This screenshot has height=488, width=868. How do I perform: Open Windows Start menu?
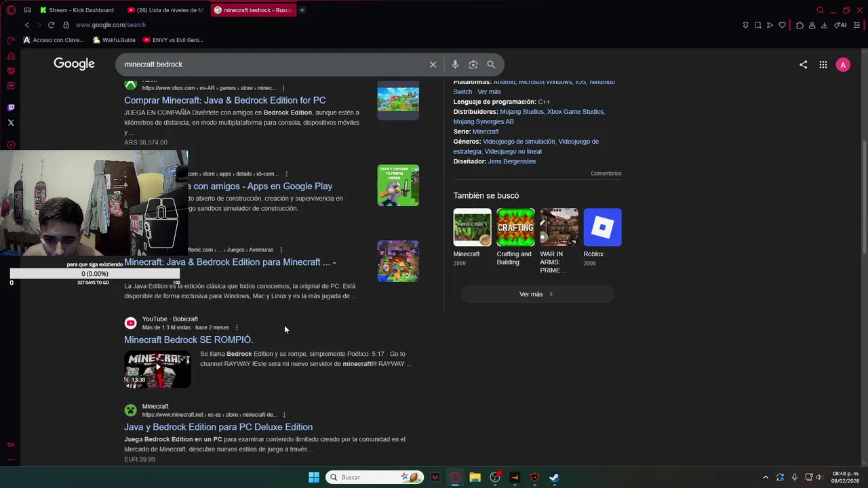pyautogui.click(x=314, y=477)
